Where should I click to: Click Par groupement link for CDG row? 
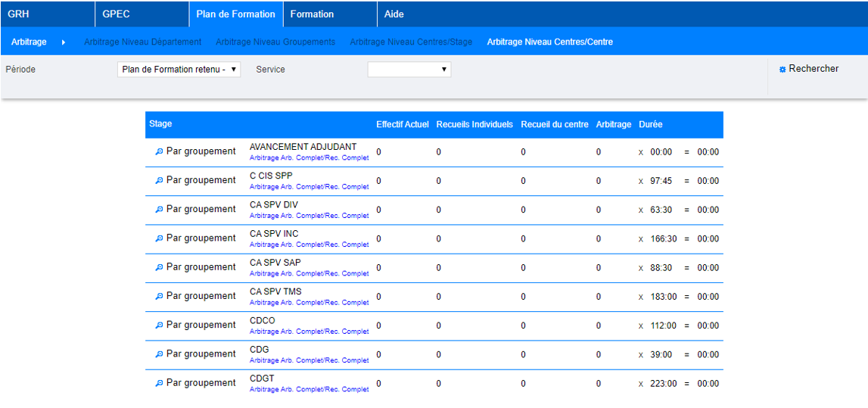pos(201,354)
